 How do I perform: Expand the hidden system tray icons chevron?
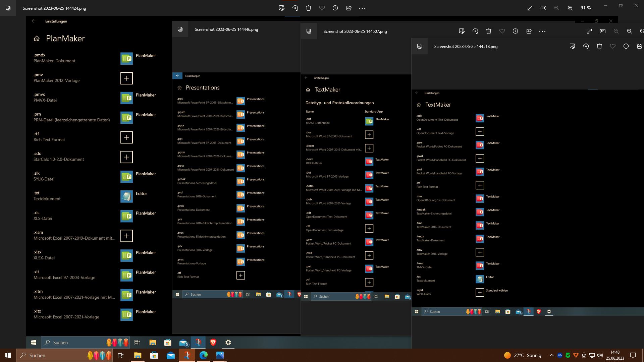[x=551, y=355]
